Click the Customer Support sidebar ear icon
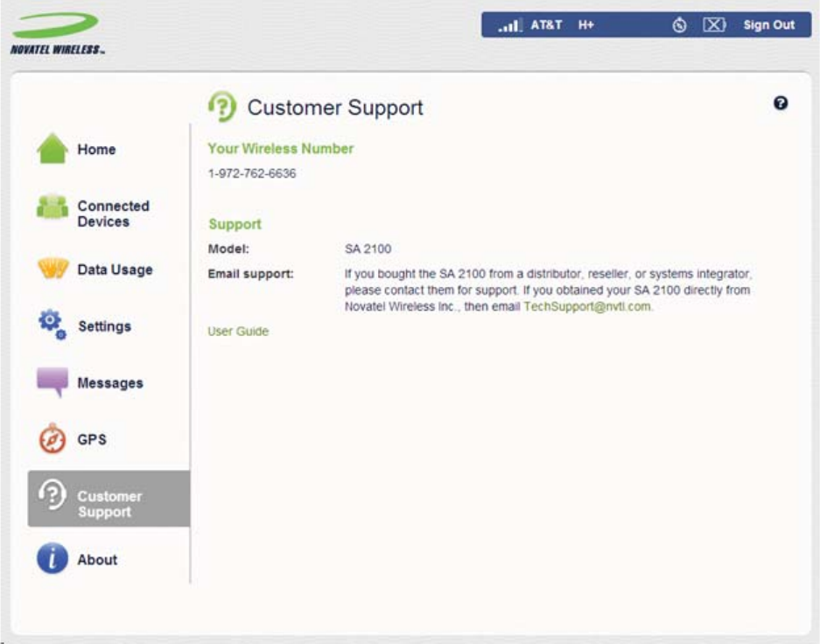 coord(53,494)
